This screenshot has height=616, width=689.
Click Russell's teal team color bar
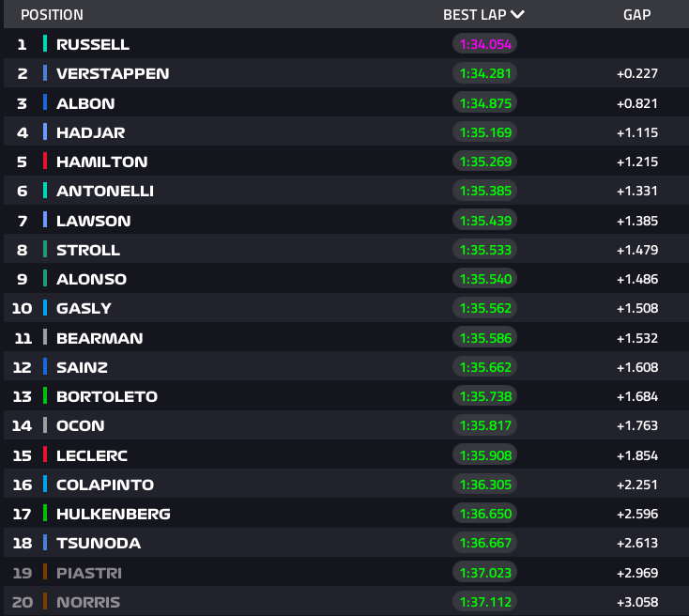tap(45, 44)
